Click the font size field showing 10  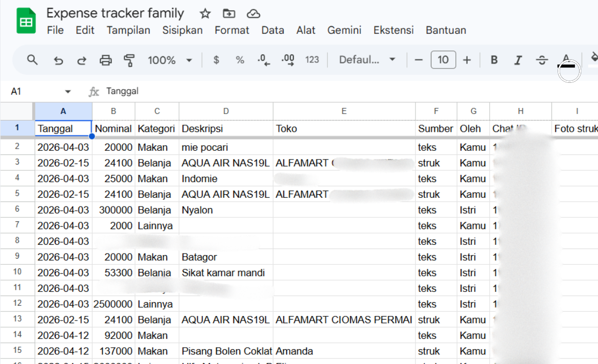[443, 60]
